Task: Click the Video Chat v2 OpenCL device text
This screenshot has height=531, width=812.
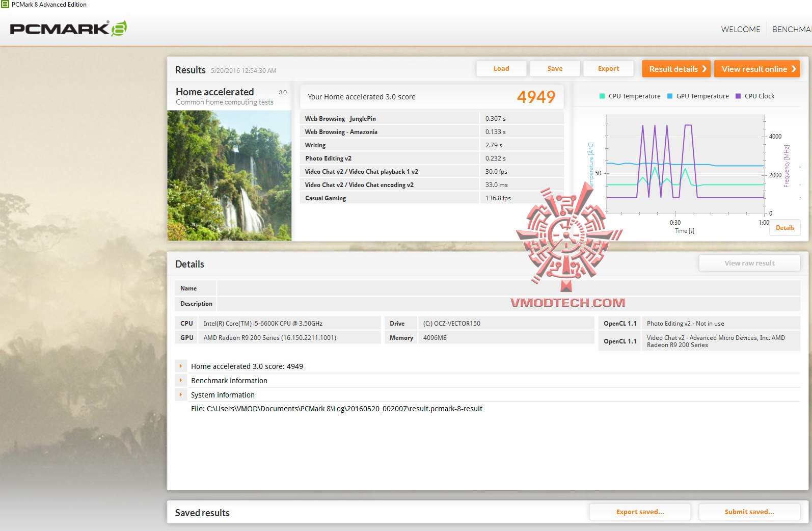Action: pyautogui.click(x=716, y=341)
